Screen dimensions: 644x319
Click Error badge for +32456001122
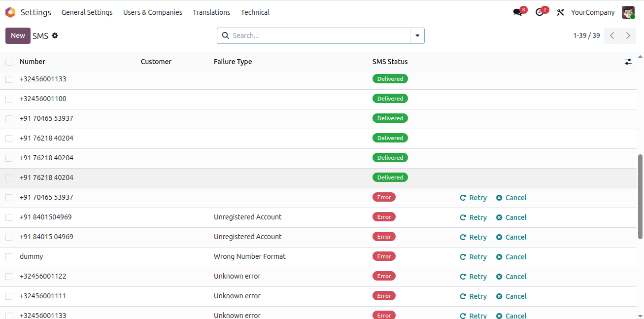(x=384, y=276)
